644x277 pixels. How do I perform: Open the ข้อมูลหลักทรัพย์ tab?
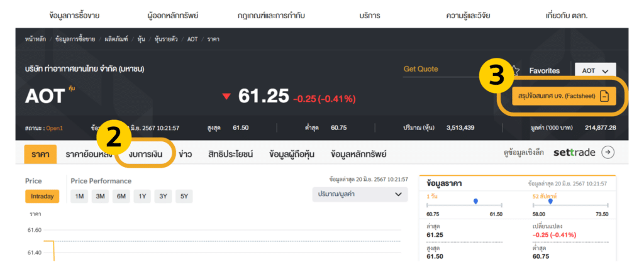(358, 155)
